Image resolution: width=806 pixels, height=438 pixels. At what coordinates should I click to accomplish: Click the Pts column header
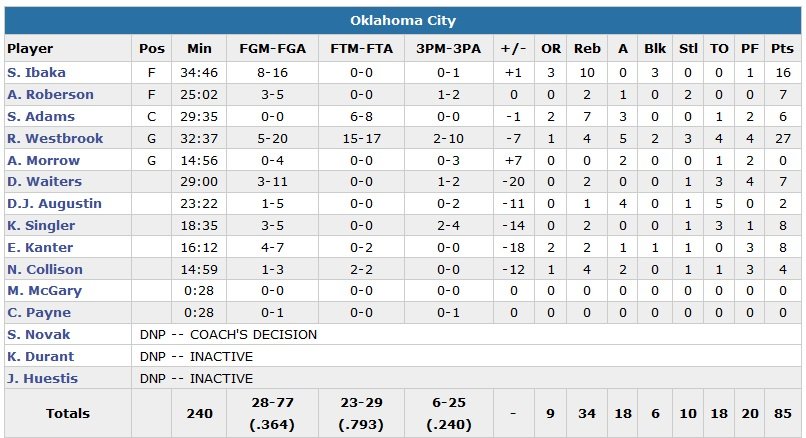(x=782, y=48)
